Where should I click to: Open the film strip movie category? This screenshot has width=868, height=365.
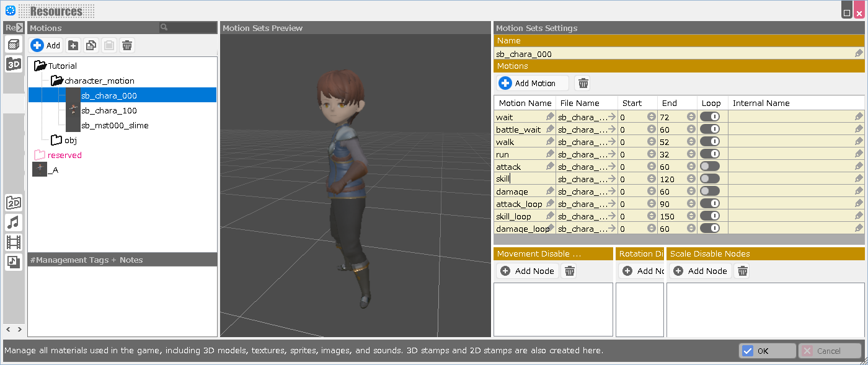pyautogui.click(x=14, y=242)
